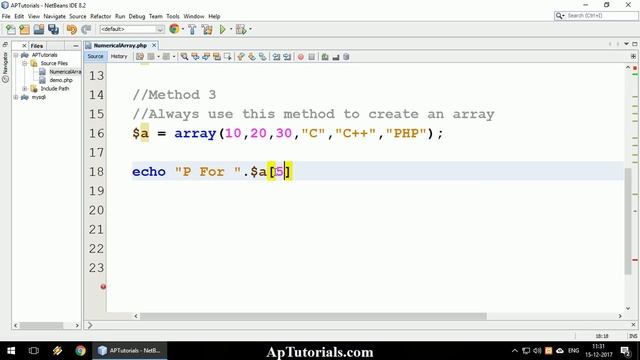Open the project configuration default dropdown
The height and width of the screenshot is (360, 640).
point(131,29)
